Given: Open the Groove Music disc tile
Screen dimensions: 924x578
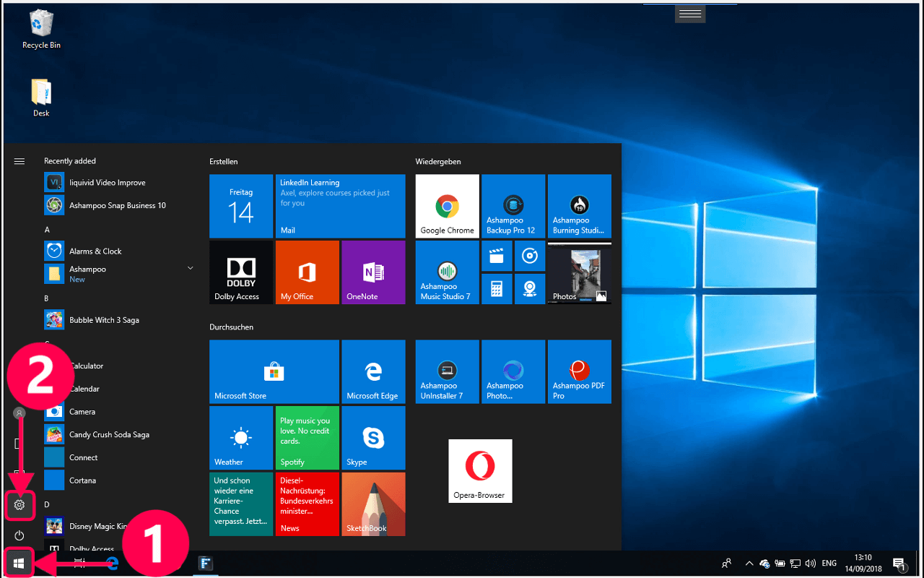Looking at the screenshot, I should (x=530, y=256).
